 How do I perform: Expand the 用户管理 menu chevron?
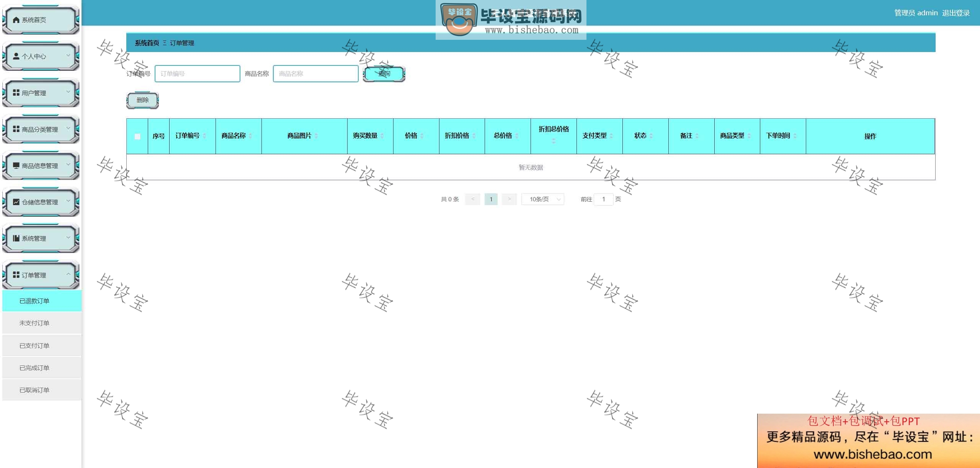coord(68,92)
